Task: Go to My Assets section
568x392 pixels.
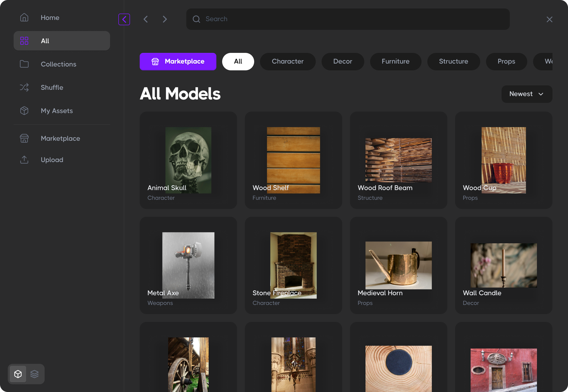Action: 62,111
